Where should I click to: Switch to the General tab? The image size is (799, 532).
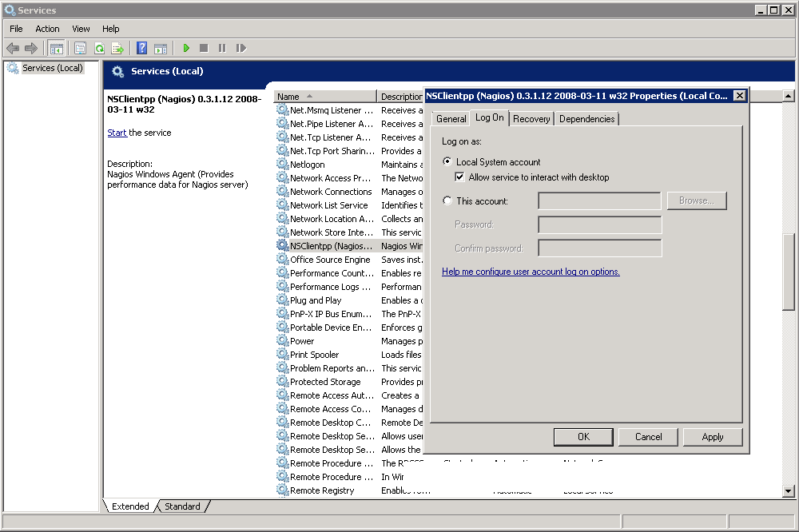(451, 119)
